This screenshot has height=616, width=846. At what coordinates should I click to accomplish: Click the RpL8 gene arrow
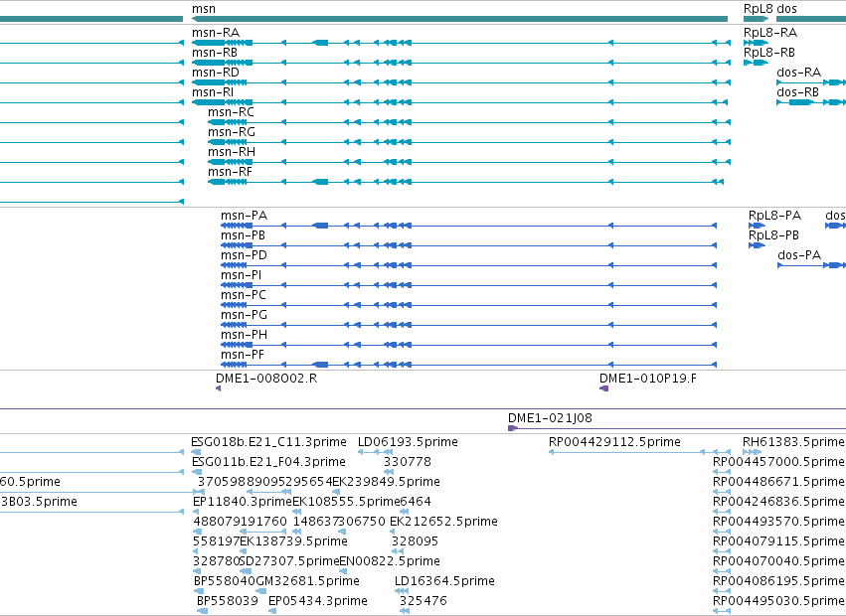coord(756,19)
